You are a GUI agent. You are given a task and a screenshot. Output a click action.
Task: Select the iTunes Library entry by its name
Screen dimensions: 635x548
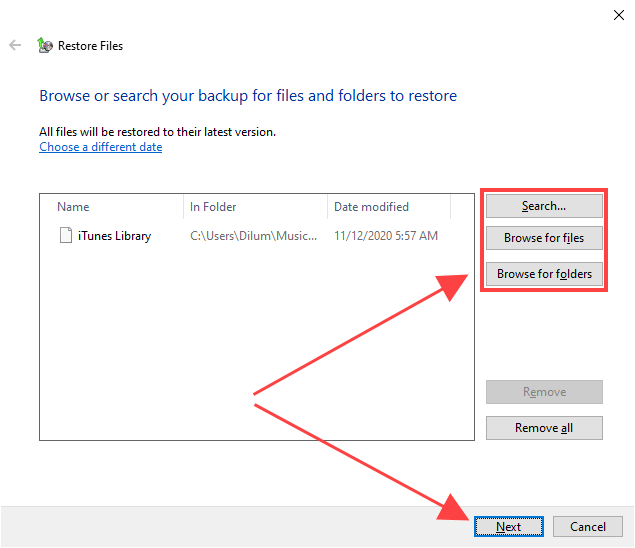(114, 236)
